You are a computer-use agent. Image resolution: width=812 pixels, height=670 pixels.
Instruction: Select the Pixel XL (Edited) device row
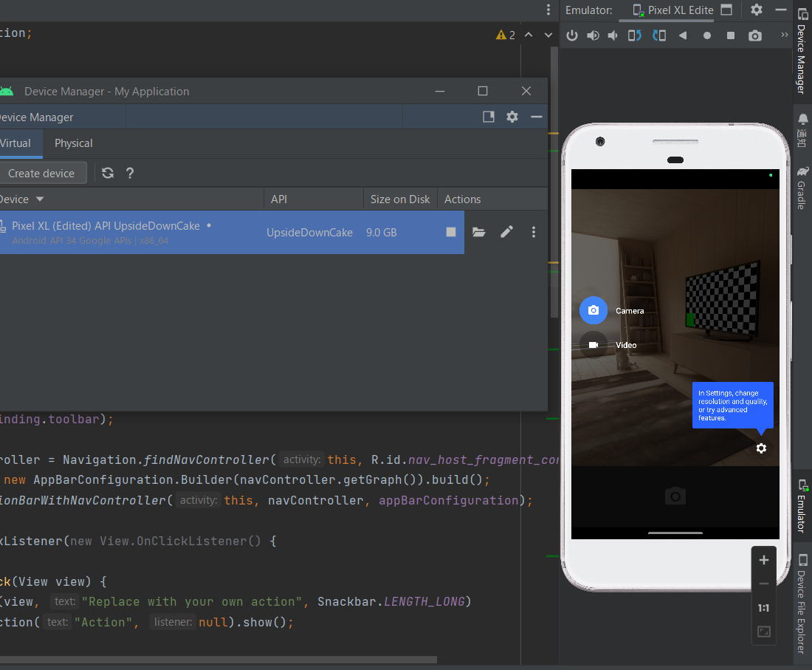pos(232,232)
